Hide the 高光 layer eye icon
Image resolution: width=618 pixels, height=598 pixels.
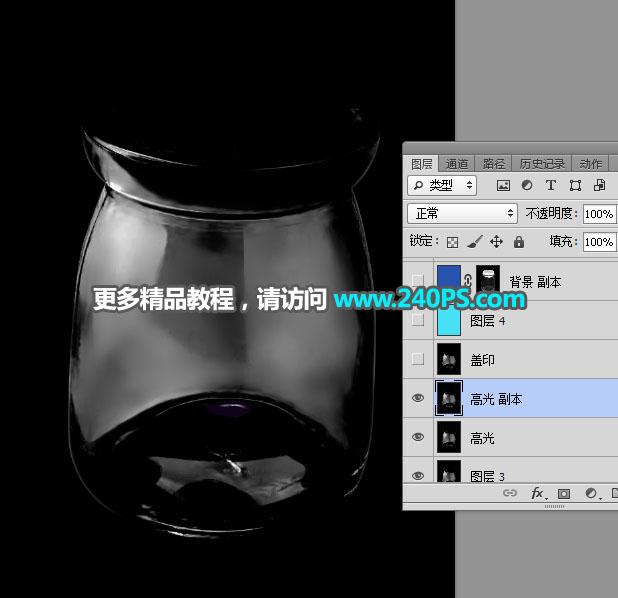point(418,437)
